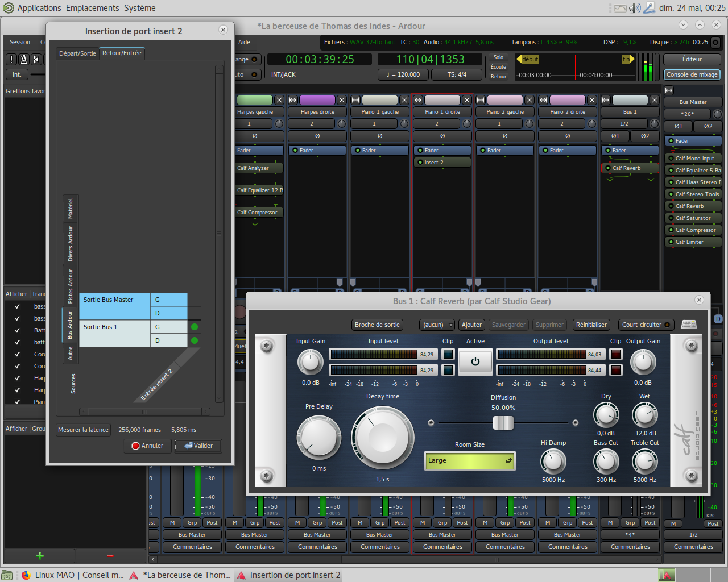
Task: Click the sound volume icon in system tray
Action: click(x=635, y=8)
